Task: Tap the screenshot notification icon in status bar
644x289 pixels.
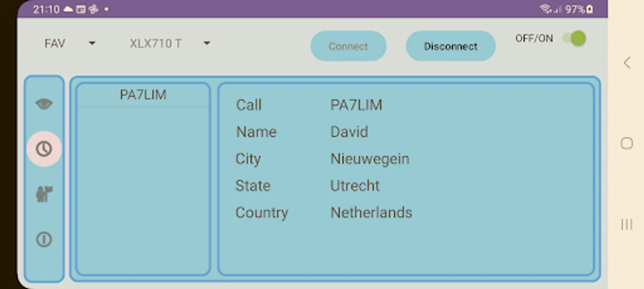Action: (x=81, y=9)
